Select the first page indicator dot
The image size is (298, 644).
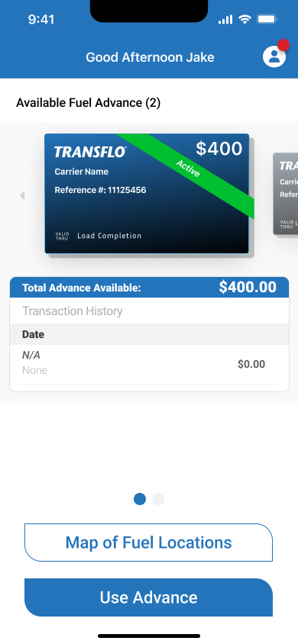[x=140, y=499]
